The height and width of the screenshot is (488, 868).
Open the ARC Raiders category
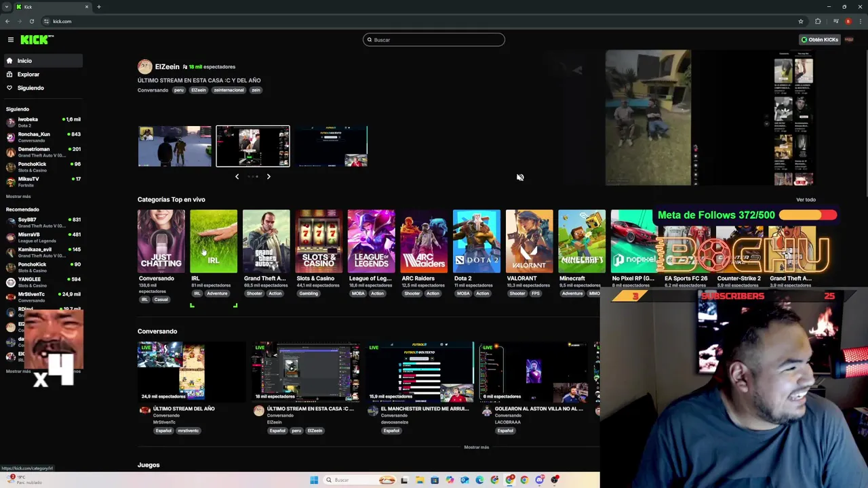[x=424, y=241]
